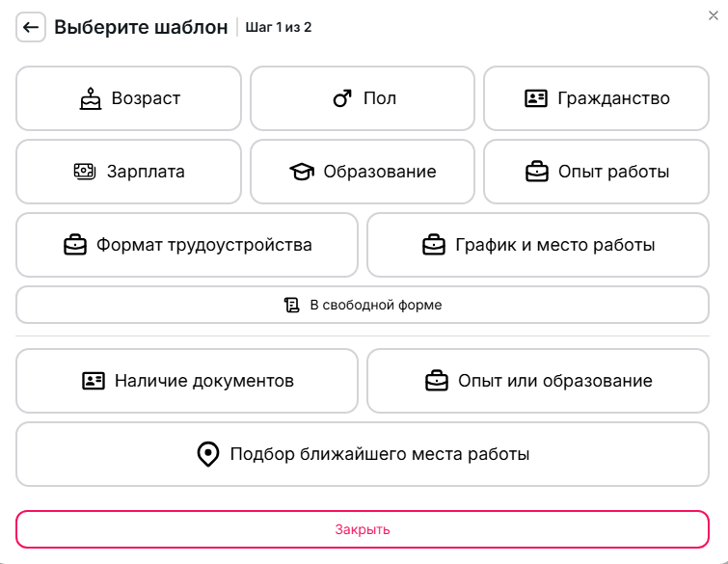The height and width of the screenshot is (564, 728).
Task: Pick the Опыт или образование template
Action: tap(538, 381)
